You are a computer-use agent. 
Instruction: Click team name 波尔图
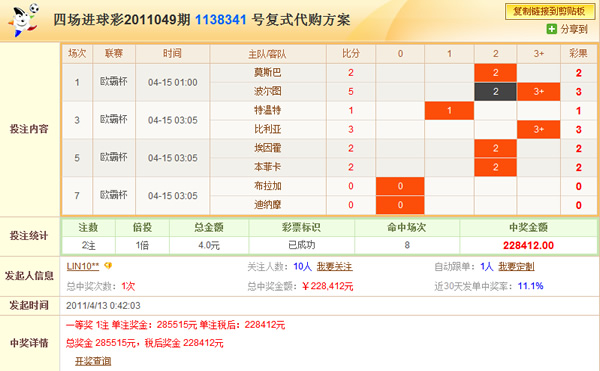click(267, 92)
